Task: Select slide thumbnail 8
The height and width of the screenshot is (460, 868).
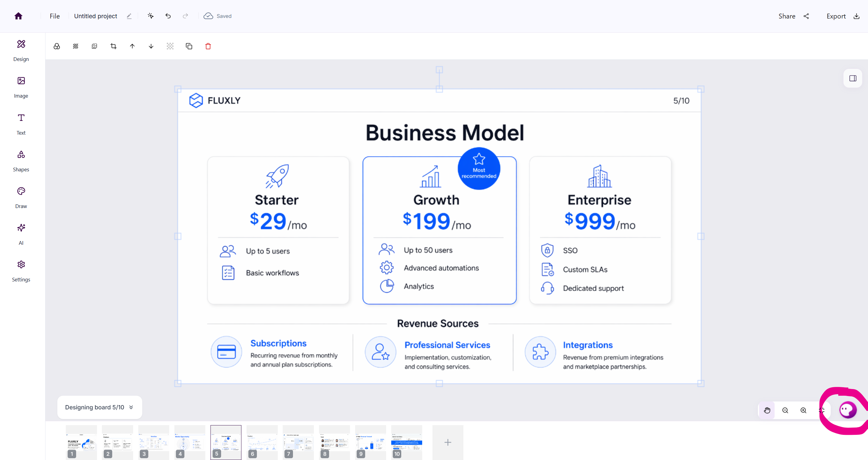Action: [x=335, y=442]
